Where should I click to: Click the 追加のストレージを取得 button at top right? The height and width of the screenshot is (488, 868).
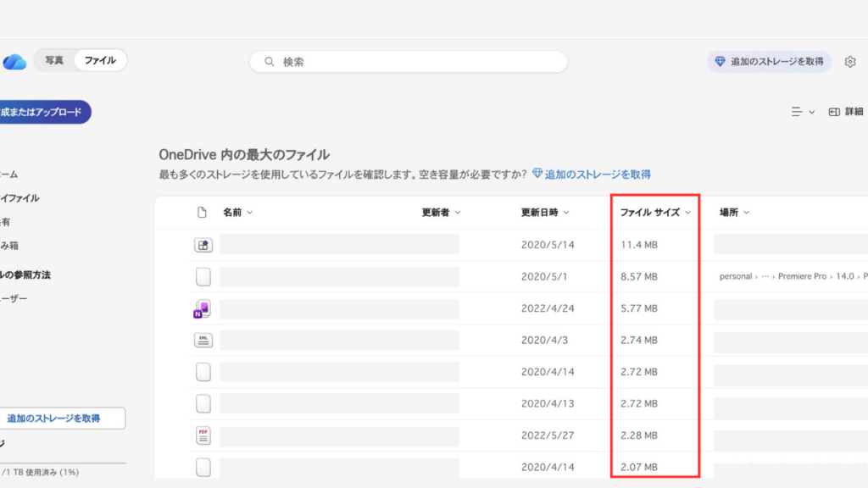coord(769,62)
